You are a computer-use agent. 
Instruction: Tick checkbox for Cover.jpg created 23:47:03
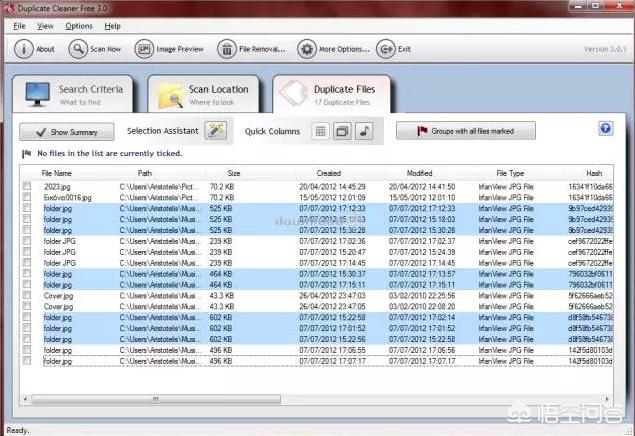pos(27,295)
